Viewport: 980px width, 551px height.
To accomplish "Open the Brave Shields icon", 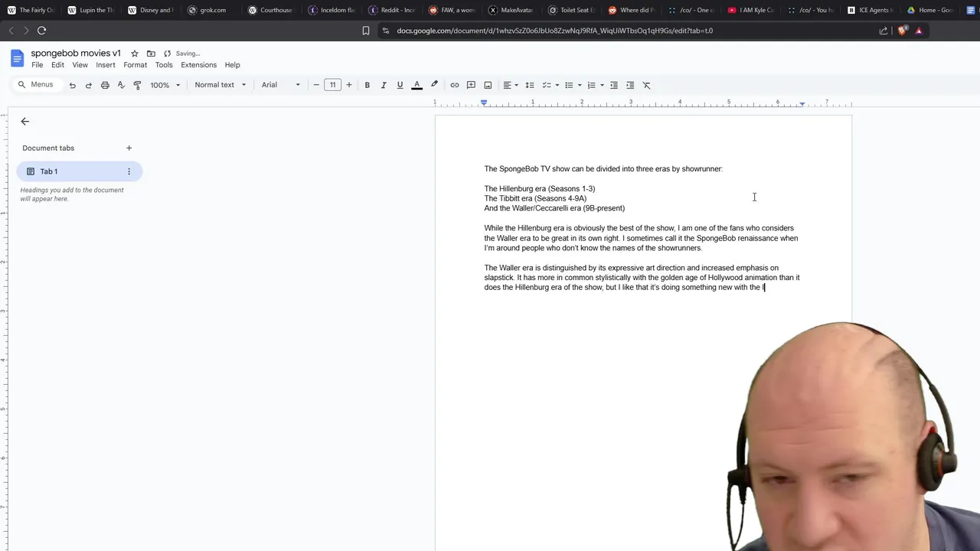I will [x=902, y=31].
